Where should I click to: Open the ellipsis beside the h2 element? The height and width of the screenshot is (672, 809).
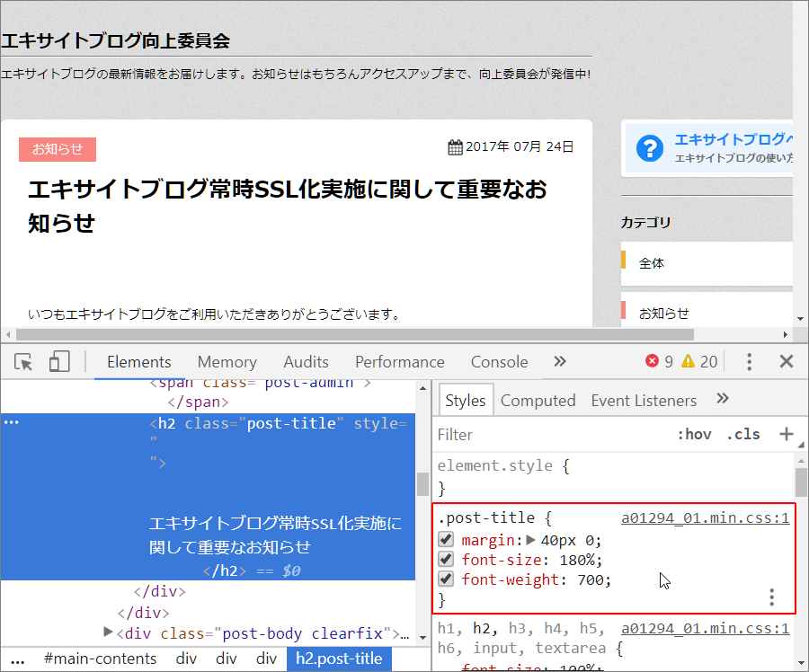click(x=12, y=422)
